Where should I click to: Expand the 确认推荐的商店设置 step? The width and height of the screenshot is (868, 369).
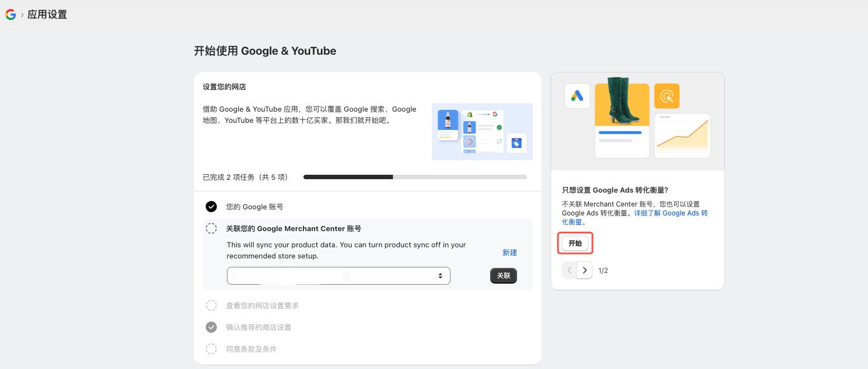click(x=259, y=327)
